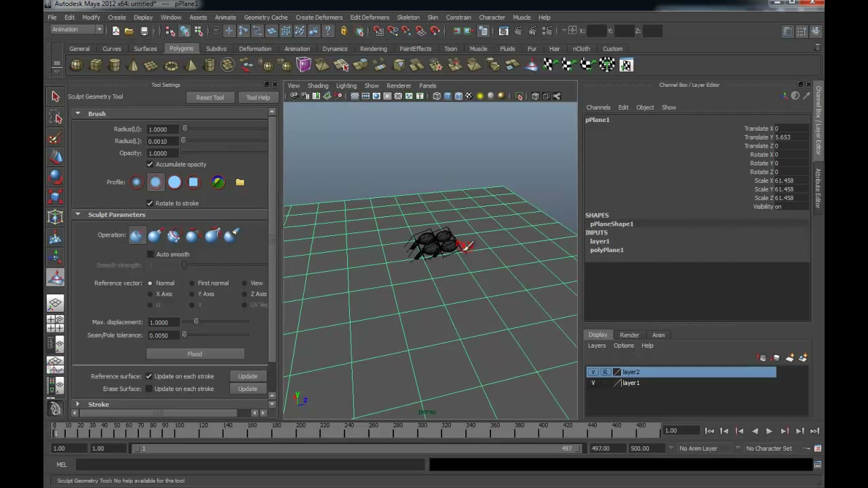868x488 pixels.
Task: Open the Skeleton menu
Action: tap(408, 18)
